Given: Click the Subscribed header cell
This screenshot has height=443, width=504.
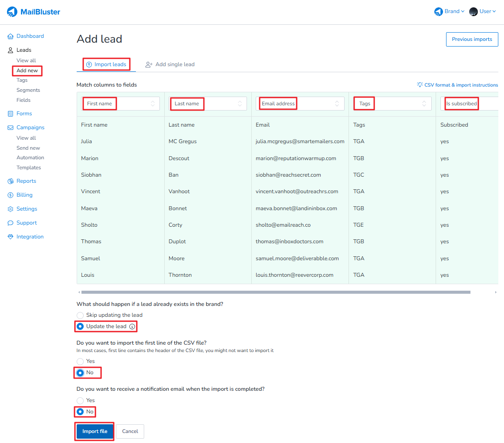Looking at the screenshot, I should pos(454,125).
